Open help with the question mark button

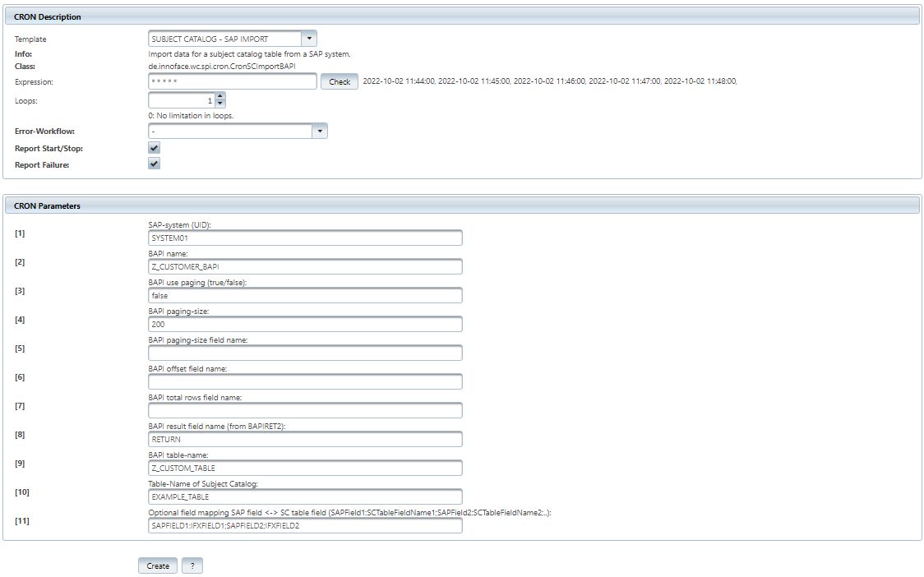(x=192, y=565)
